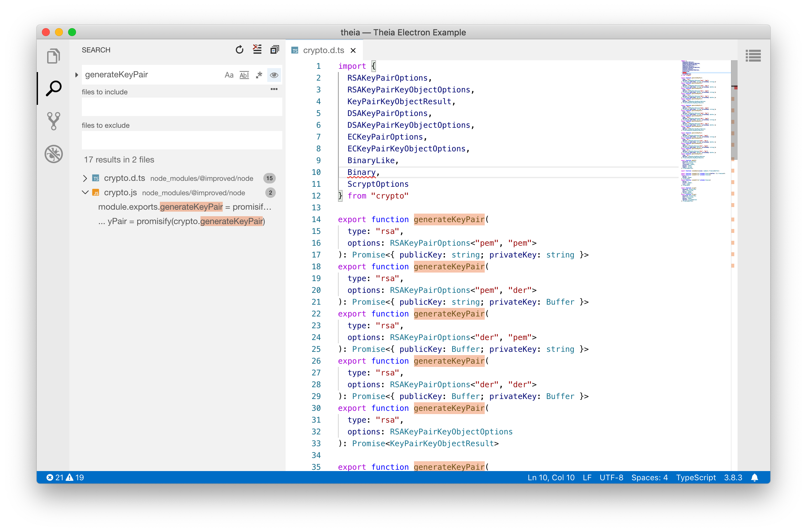Expand the replace field disclosure triangle
This screenshot has width=807, height=532.
pyautogui.click(x=76, y=75)
